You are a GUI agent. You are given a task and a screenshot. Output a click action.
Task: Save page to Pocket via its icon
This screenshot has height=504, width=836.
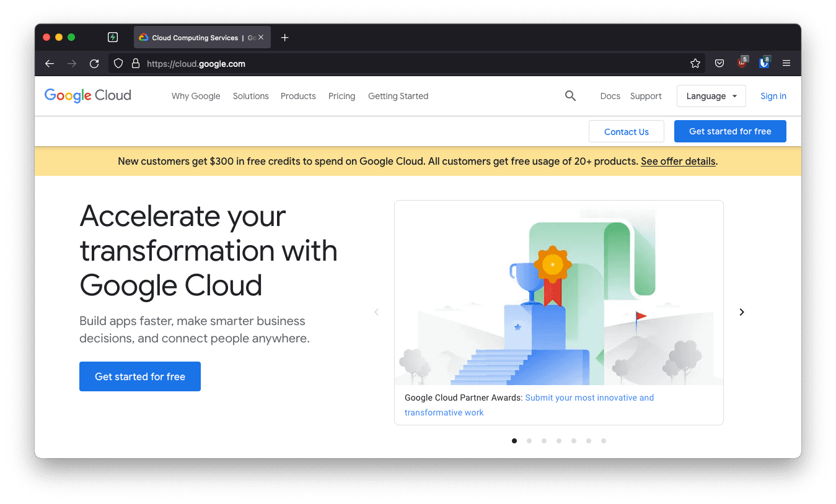(x=719, y=63)
